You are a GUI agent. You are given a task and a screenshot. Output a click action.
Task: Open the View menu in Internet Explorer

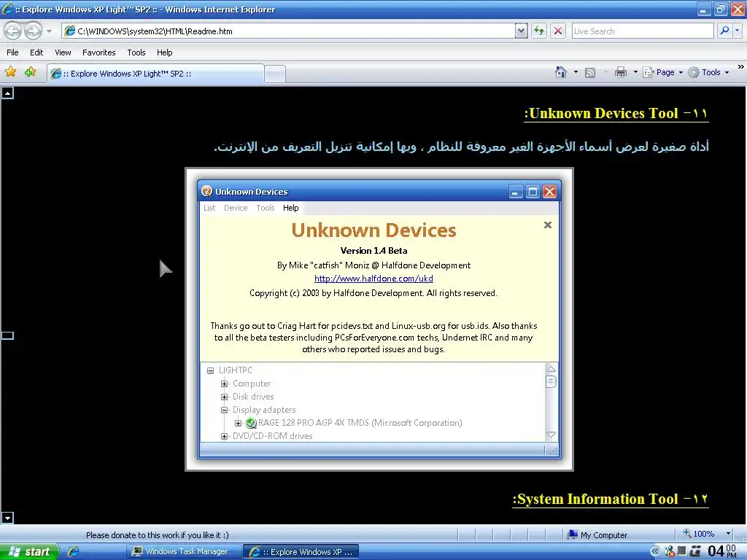[63, 52]
